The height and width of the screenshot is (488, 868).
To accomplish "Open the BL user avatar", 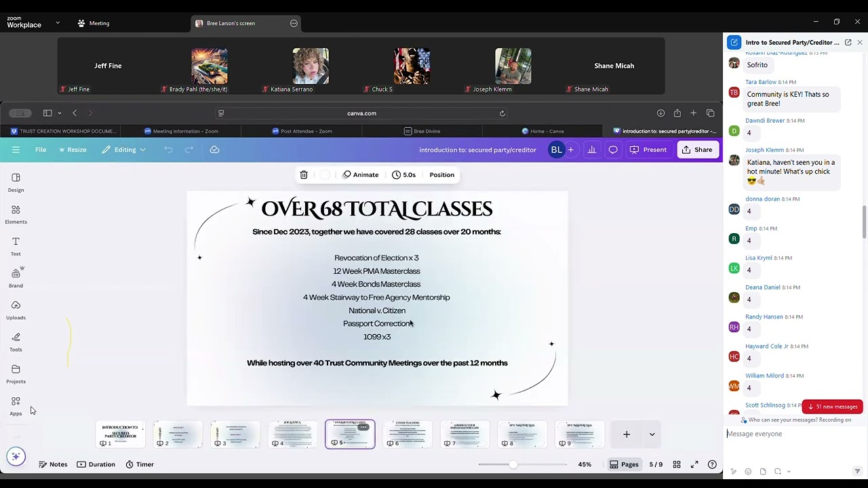I will point(556,150).
